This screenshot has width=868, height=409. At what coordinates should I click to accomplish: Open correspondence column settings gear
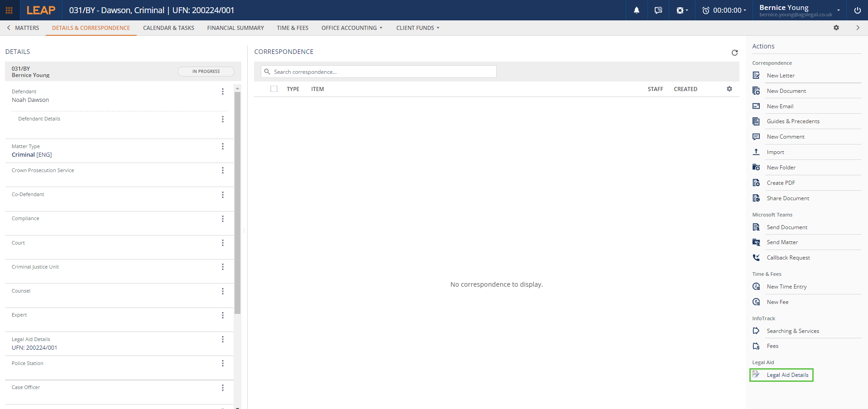pos(729,89)
